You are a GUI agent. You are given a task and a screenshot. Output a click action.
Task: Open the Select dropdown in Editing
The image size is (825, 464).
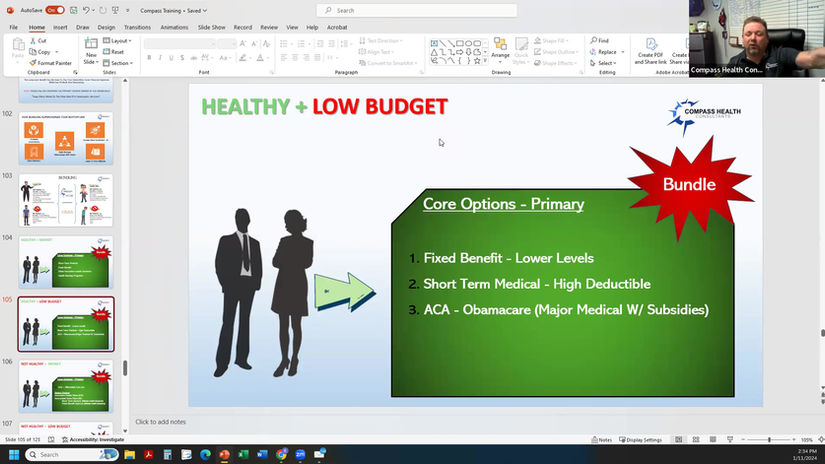tap(603, 63)
